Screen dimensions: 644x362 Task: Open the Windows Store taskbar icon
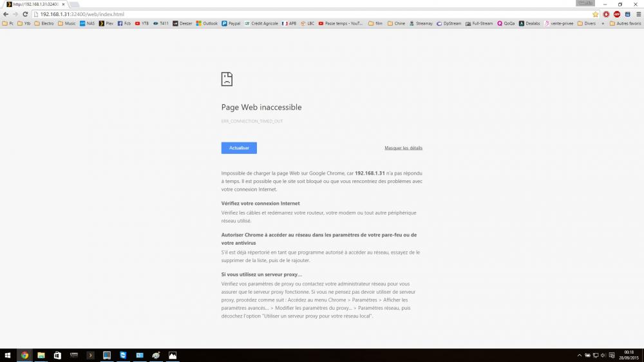pyautogui.click(x=57, y=356)
